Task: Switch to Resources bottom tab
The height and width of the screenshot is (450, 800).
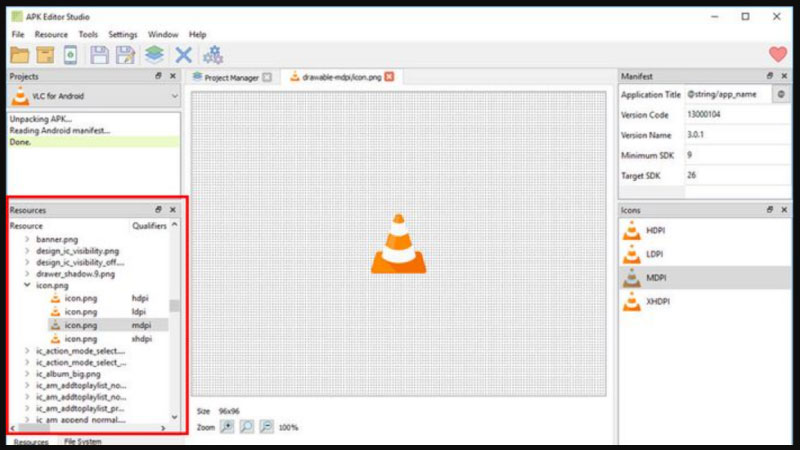Action: click(x=31, y=442)
